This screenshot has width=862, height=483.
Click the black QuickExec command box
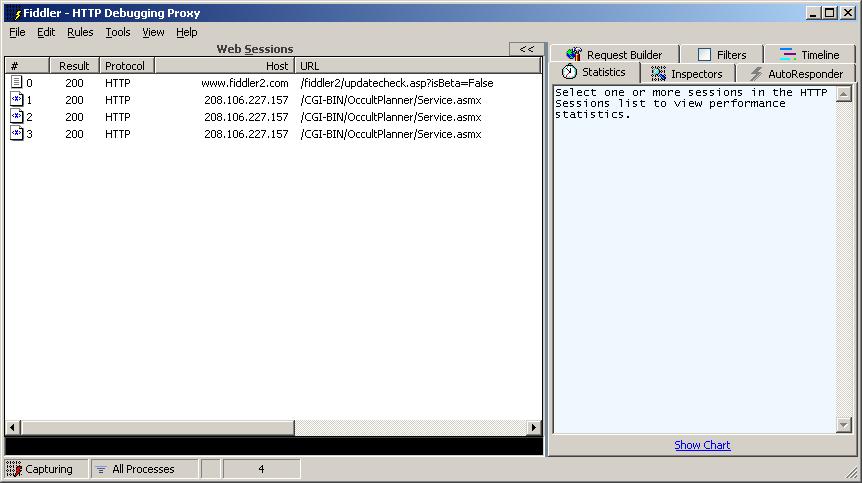click(273, 446)
